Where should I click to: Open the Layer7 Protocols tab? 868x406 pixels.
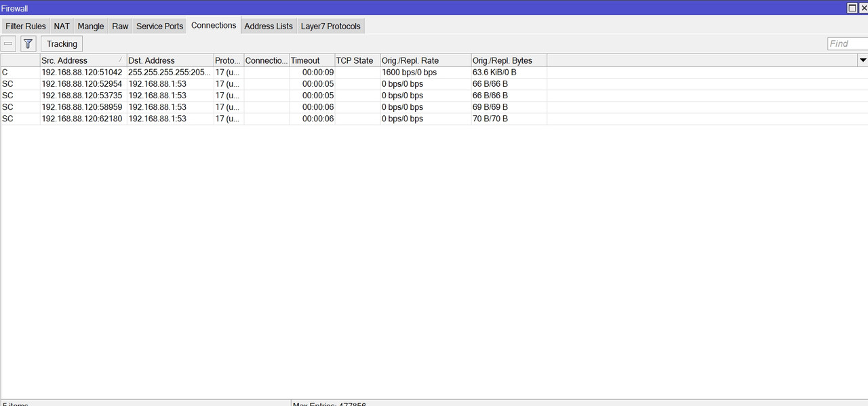pyautogui.click(x=330, y=26)
